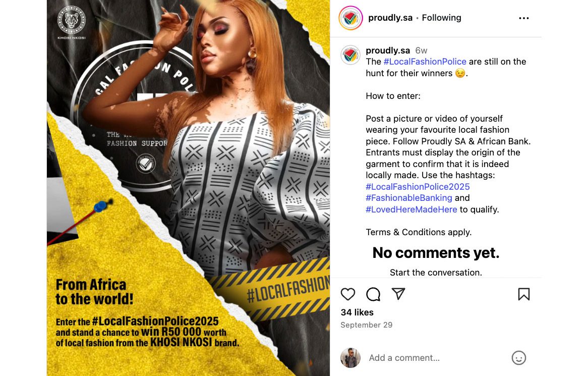The height and width of the screenshot is (376, 588).
Task: Click your own avatar near comment field
Action: (x=350, y=358)
